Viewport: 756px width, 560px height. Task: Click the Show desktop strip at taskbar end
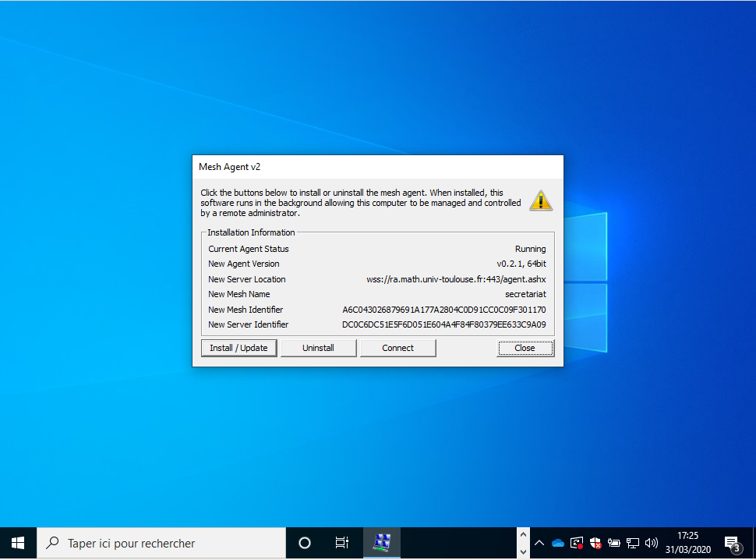coord(754,543)
